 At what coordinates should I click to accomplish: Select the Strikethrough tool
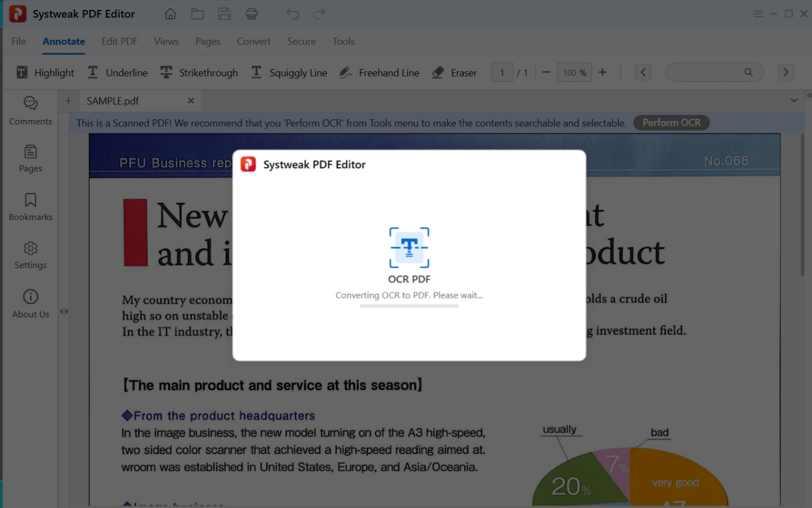point(199,73)
